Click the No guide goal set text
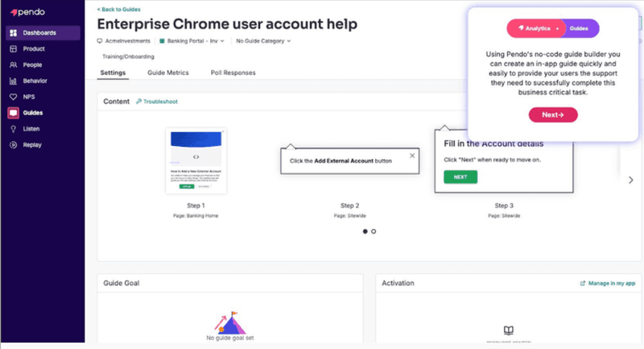This screenshot has width=644, height=349. 230,338
